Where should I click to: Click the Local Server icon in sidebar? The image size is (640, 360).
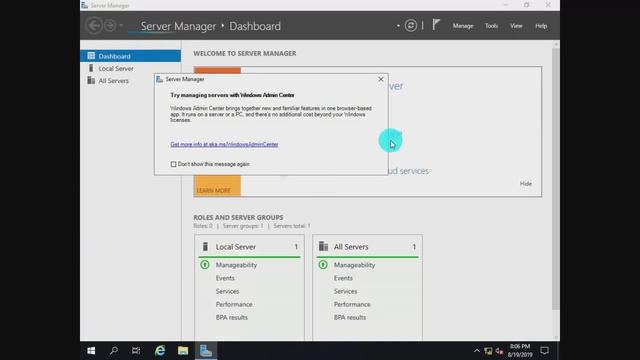coord(91,68)
